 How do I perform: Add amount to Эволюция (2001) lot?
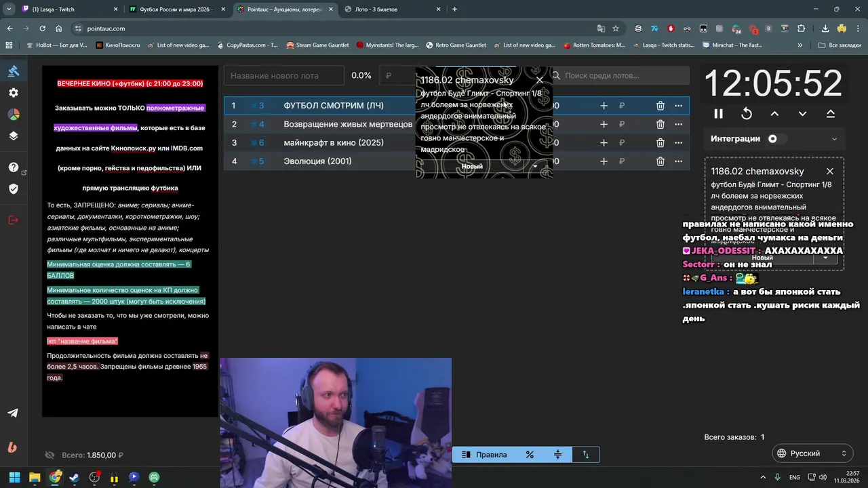(604, 161)
